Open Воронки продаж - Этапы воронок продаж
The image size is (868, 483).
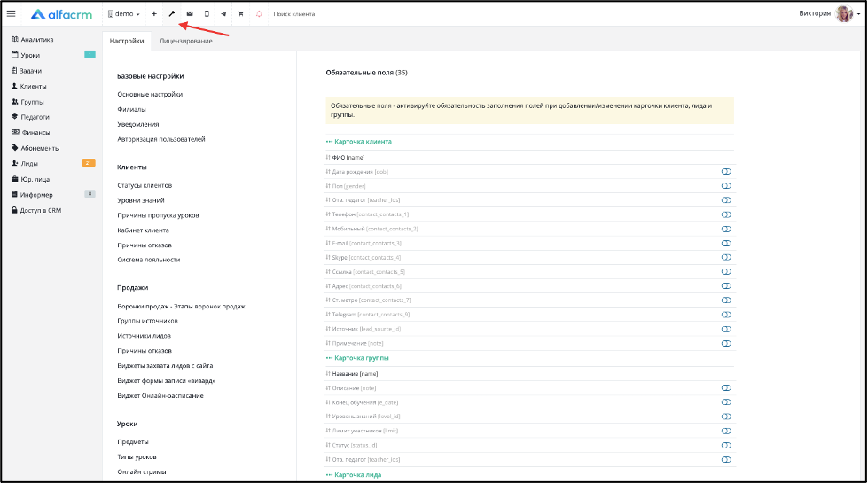181,306
